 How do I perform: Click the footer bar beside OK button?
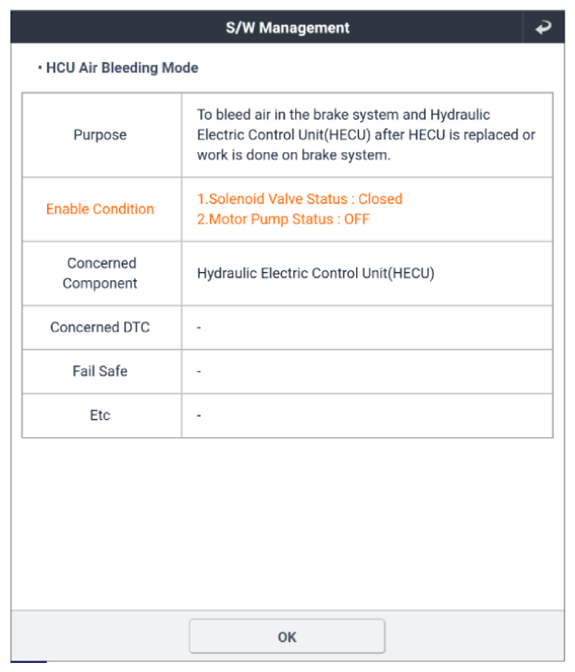tap(475, 636)
